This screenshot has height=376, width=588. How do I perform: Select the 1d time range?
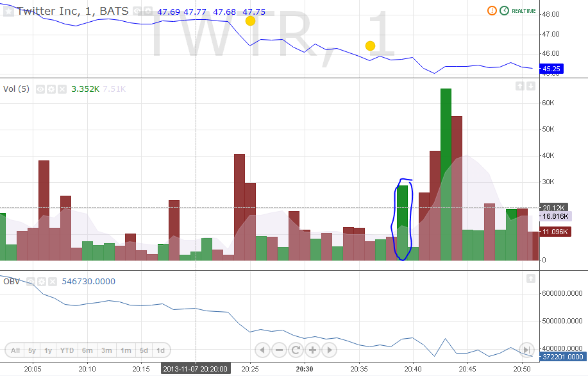click(161, 350)
